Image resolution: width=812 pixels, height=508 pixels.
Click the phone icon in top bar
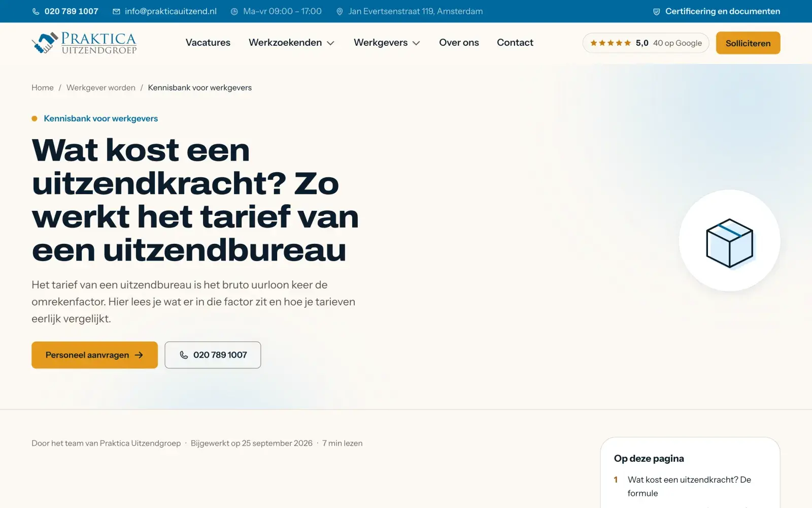36,11
